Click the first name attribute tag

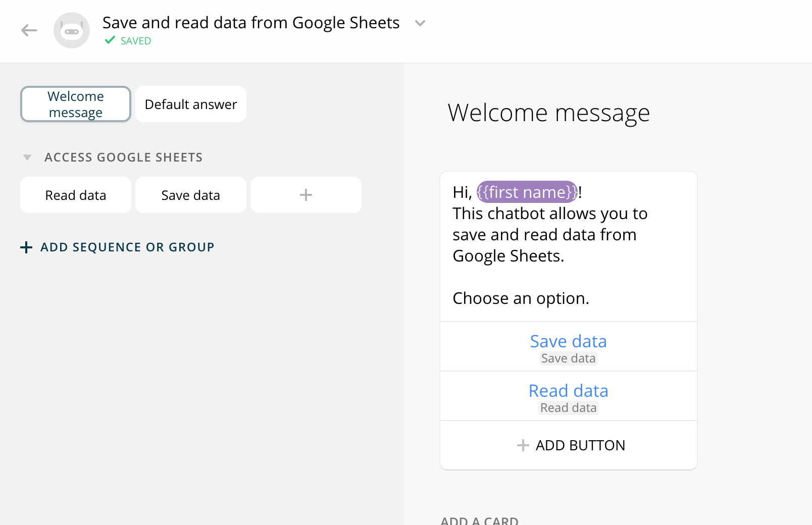coord(527,192)
